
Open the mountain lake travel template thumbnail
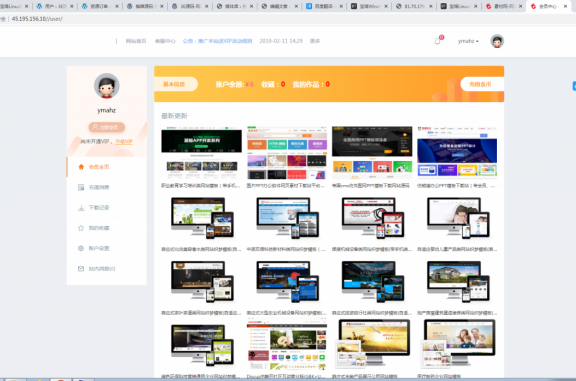(372, 282)
